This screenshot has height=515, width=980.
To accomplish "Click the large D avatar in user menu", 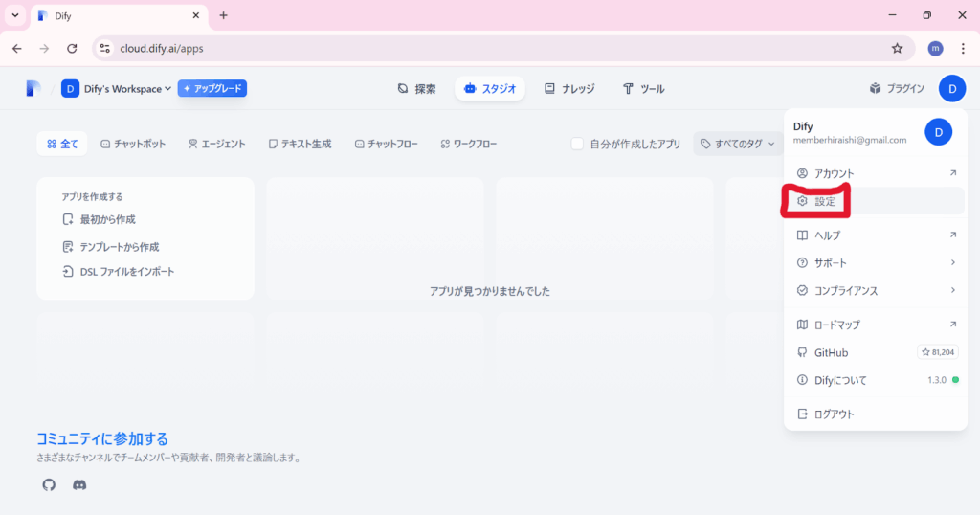I will (938, 132).
